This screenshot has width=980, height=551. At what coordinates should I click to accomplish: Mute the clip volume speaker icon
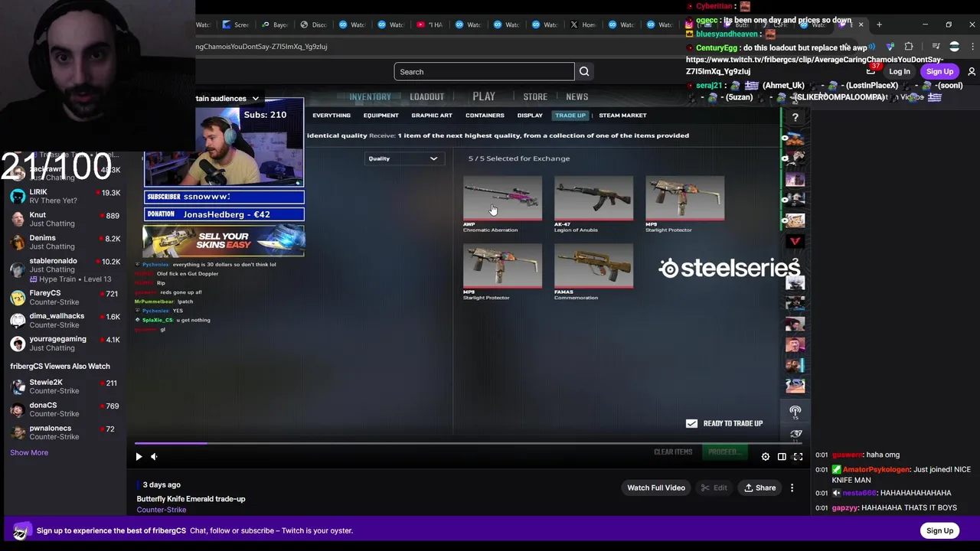click(154, 457)
